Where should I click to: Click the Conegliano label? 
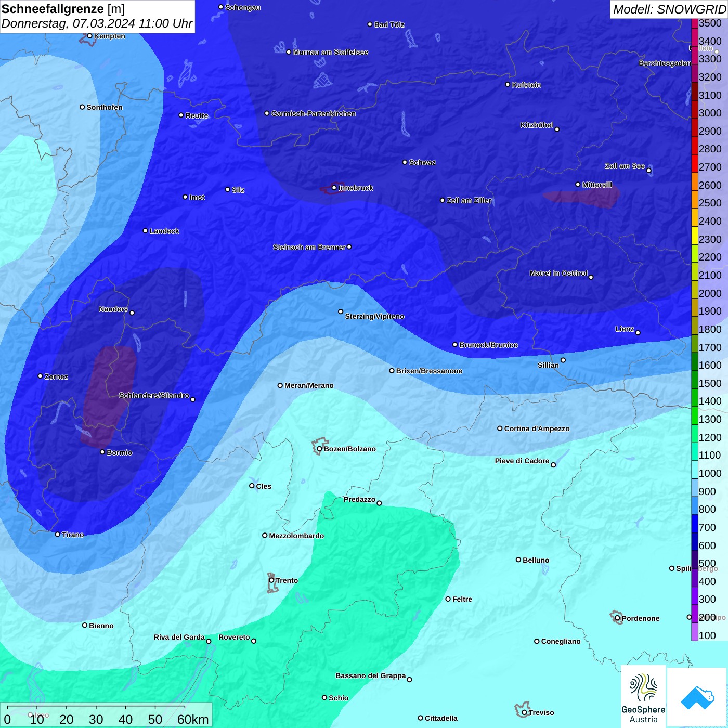(561, 641)
